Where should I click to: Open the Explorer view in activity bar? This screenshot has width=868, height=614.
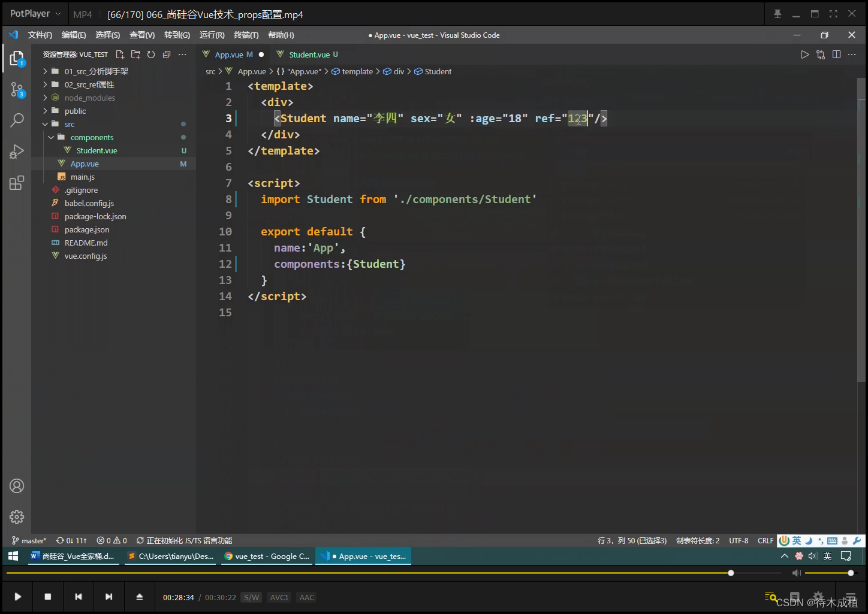coord(17,58)
